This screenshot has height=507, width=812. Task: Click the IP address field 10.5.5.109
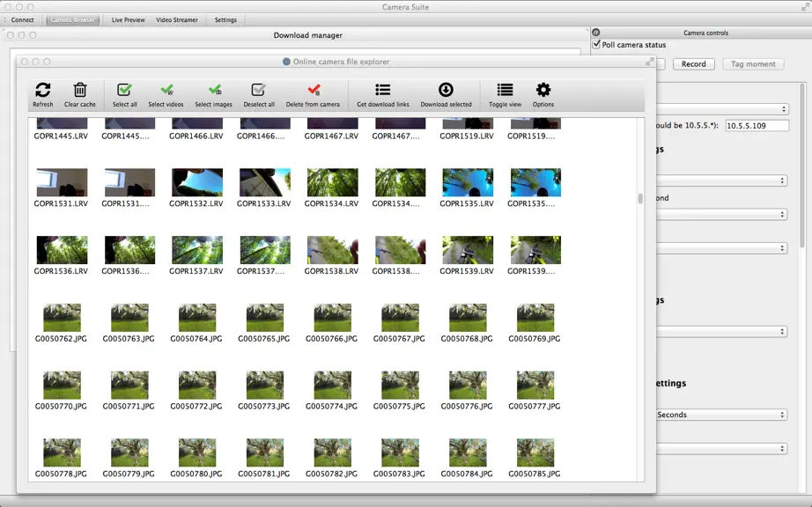click(x=757, y=126)
